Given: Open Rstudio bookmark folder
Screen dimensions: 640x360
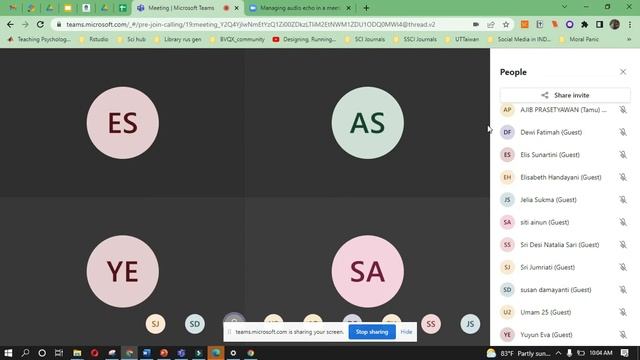Looking at the screenshot, I should (94, 39).
